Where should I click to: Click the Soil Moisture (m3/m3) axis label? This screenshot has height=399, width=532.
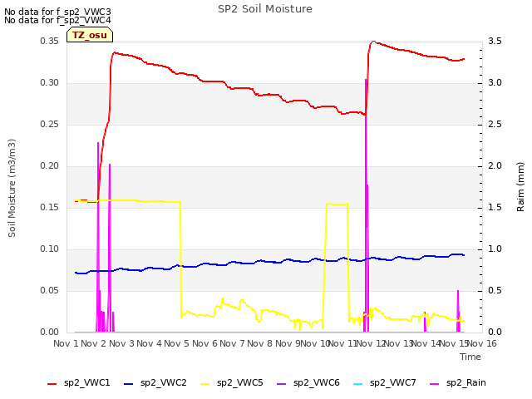[x=12, y=188]
